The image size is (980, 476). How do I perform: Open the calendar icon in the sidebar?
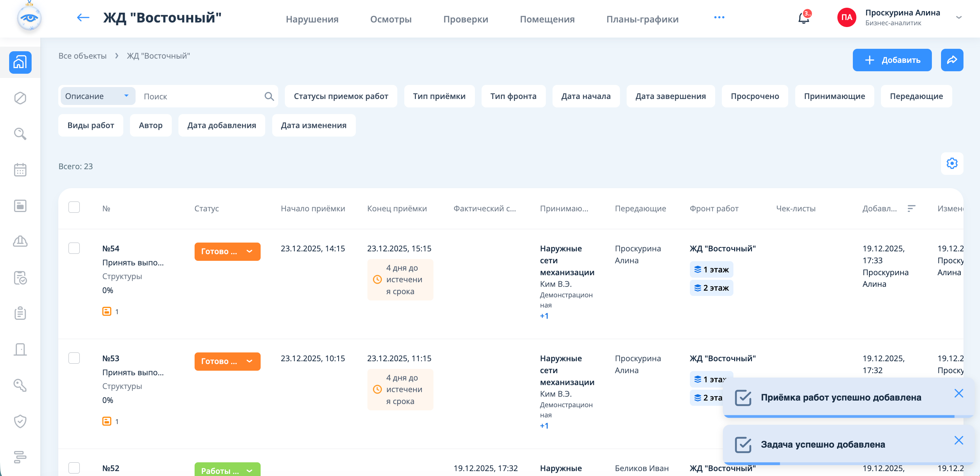20,170
